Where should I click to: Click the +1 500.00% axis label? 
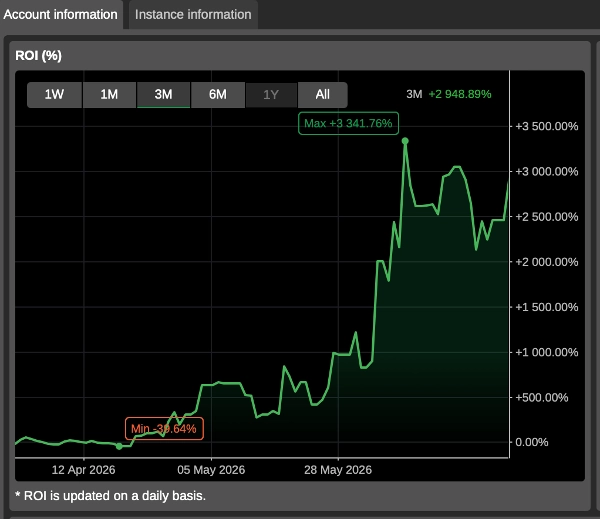coord(546,307)
